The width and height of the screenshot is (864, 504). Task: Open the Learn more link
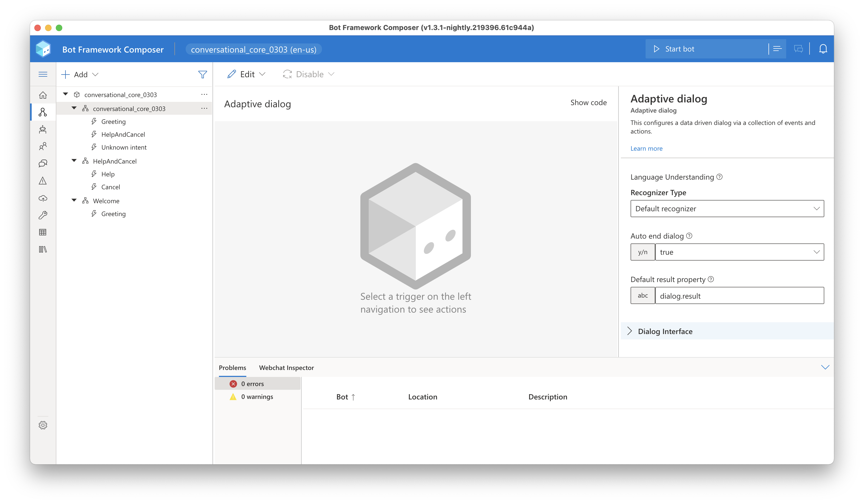[x=646, y=148]
